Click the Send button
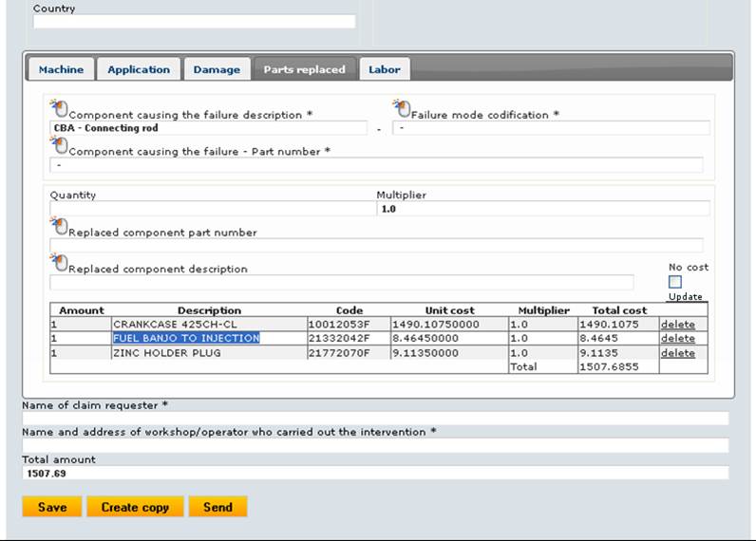 pos(217,507)
